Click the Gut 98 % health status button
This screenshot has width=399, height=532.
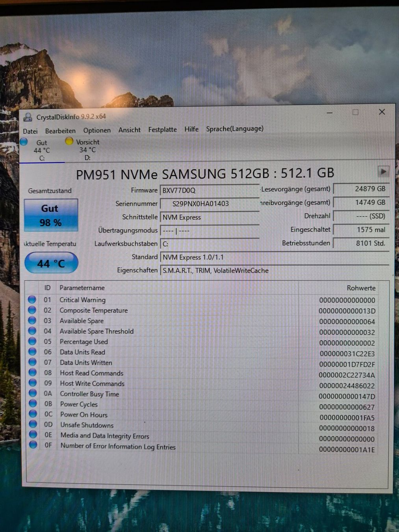[51, 215]
